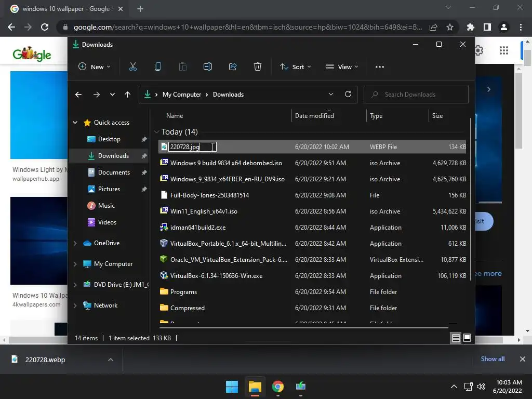Click the filename rename text box

(x=192, y=147)
